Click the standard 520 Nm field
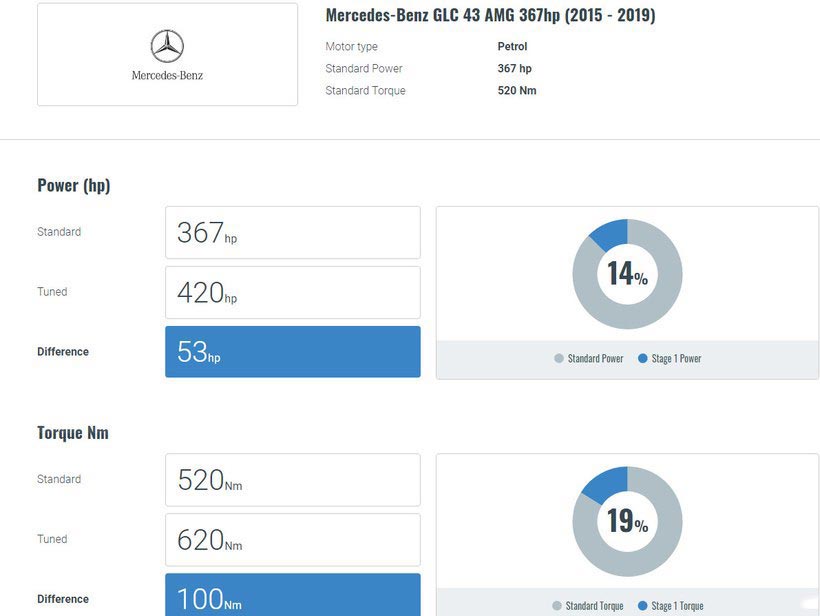The height and width of the screenshot is (616, 820). [x=292, y=480]
